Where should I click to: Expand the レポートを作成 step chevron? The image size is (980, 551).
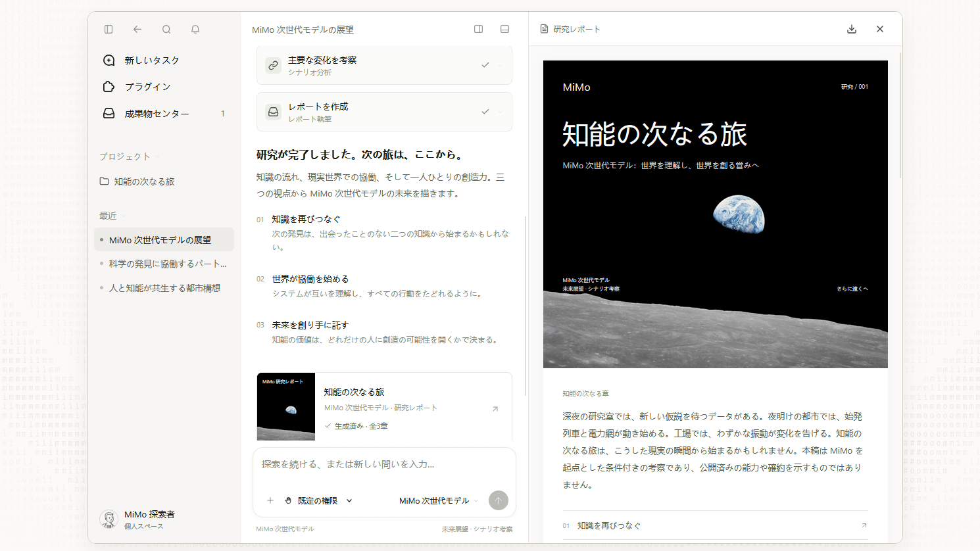point(501,112)
